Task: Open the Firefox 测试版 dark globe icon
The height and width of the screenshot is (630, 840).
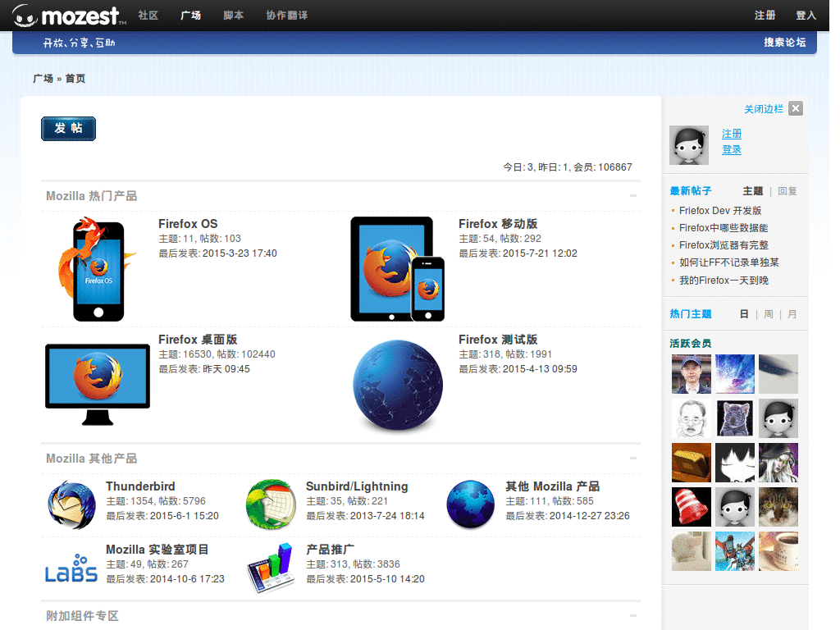Action: (398, 385)
